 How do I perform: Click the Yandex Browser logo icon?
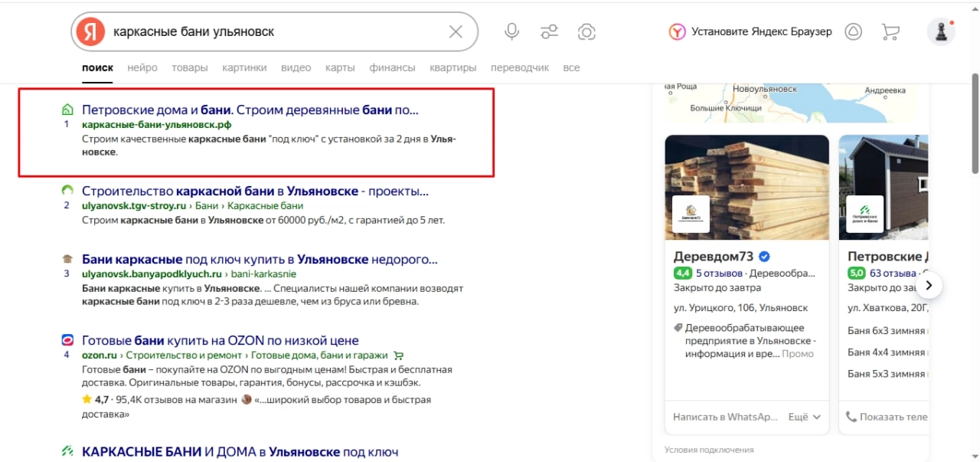pos(677,31)
